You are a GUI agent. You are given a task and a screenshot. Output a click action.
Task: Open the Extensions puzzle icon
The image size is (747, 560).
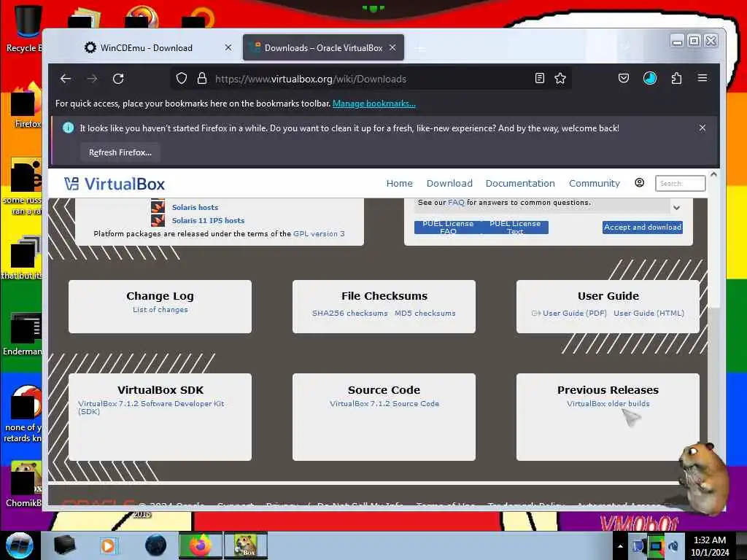pyautogui.click(x=676, y=78)
